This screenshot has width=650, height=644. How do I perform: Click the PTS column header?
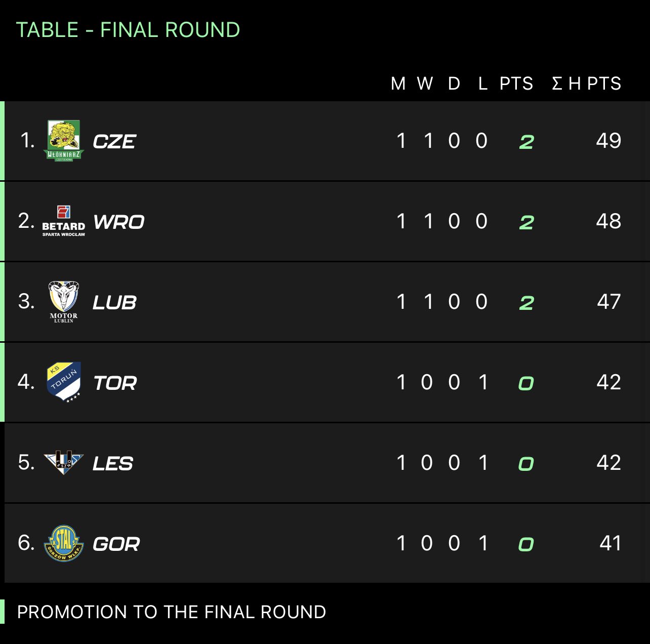(x=516, y=84)
